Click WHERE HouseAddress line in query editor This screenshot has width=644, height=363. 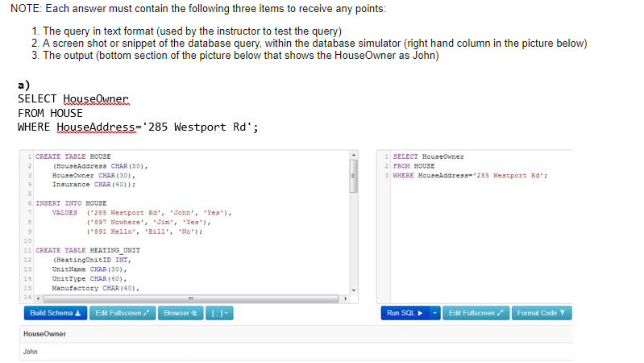coord(470,176)
